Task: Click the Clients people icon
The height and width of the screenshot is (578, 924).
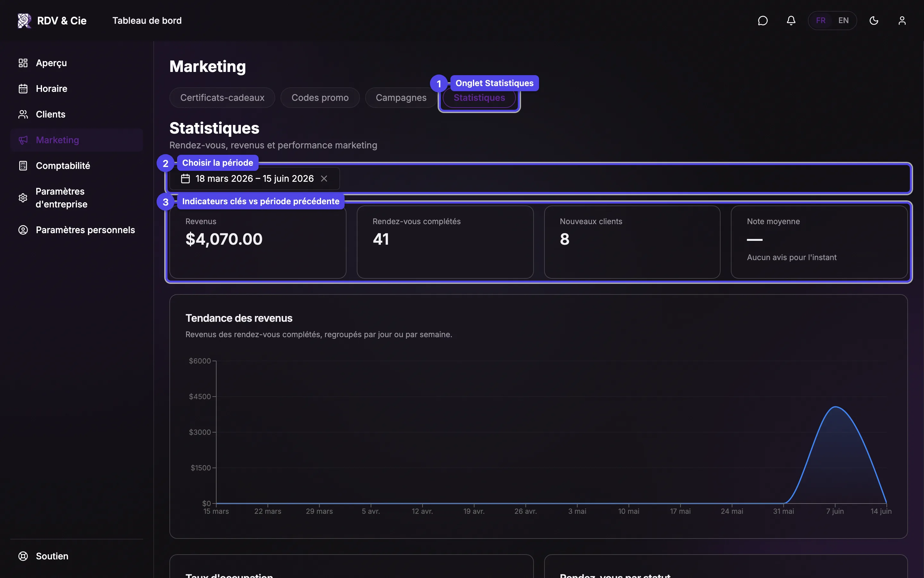Action: [x=23, y=114]
